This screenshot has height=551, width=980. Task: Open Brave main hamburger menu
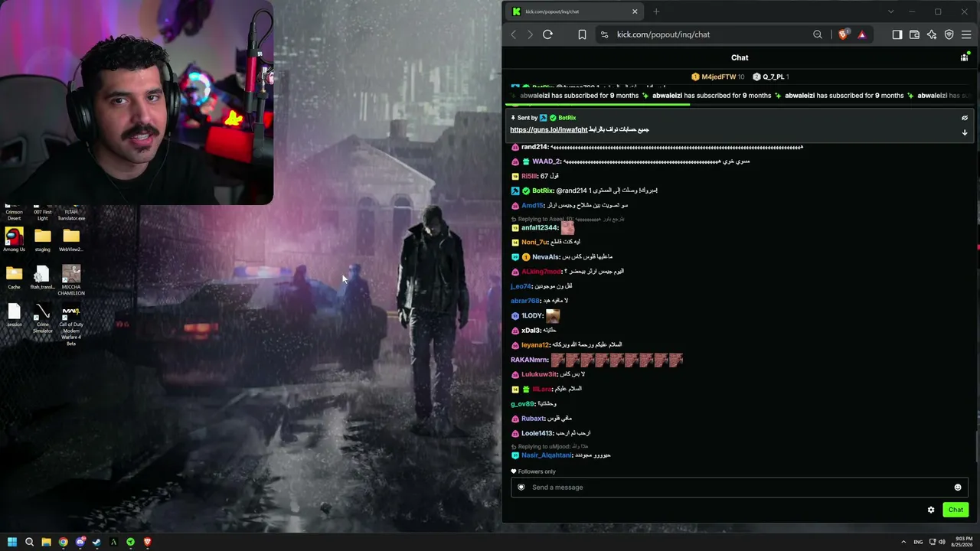(x=966, y=34)
